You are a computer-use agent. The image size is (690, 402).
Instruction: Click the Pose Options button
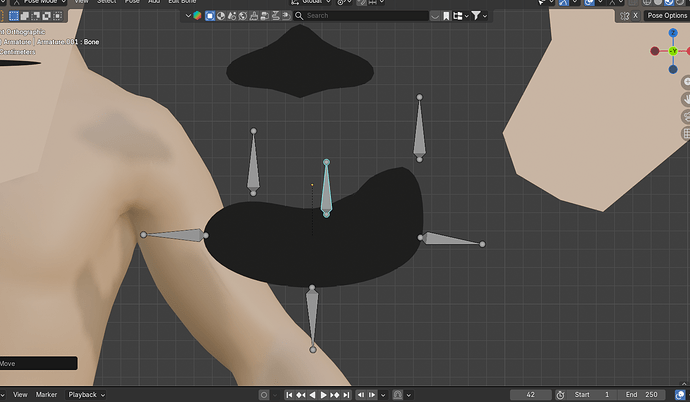(667, 15)
